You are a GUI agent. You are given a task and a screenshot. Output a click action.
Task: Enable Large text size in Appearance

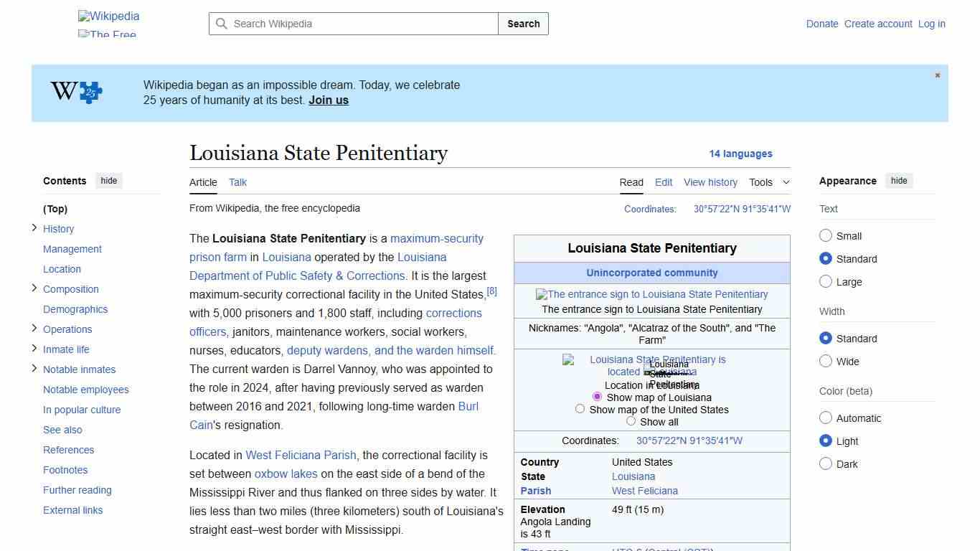(x=826, y=281)
